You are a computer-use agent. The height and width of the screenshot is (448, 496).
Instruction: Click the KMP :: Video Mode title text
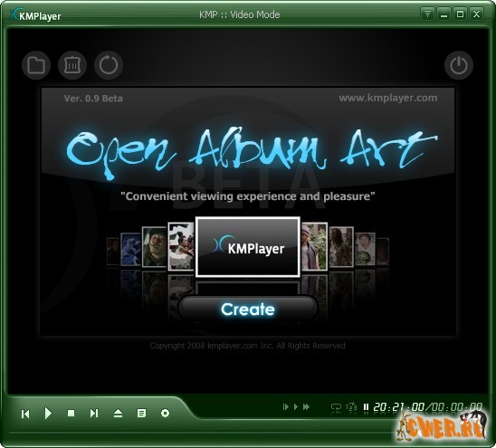point(240,14)
